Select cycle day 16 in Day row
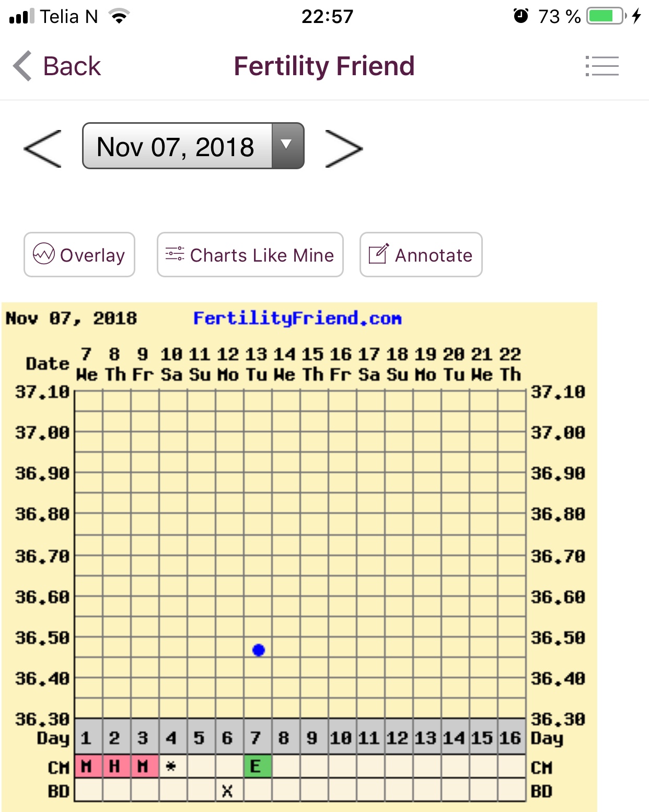 pos(510,738)
